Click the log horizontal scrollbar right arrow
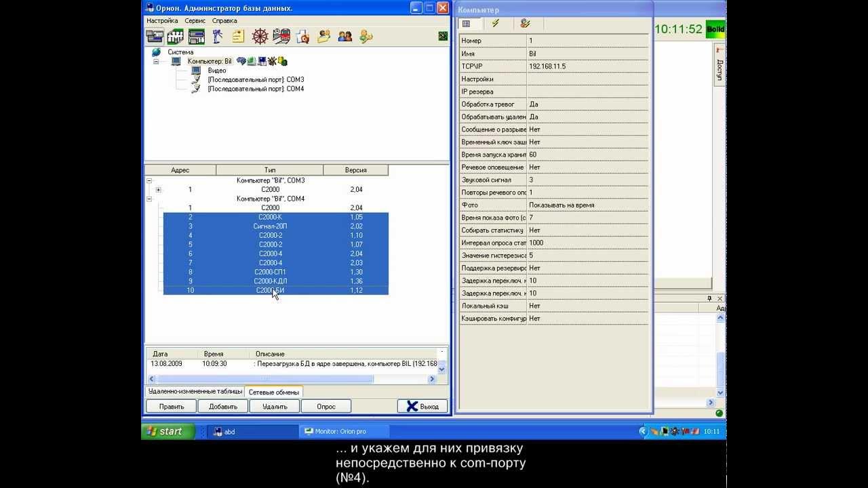Image resolution: width=868 pixels, height=488 pixels. point(432,380)
